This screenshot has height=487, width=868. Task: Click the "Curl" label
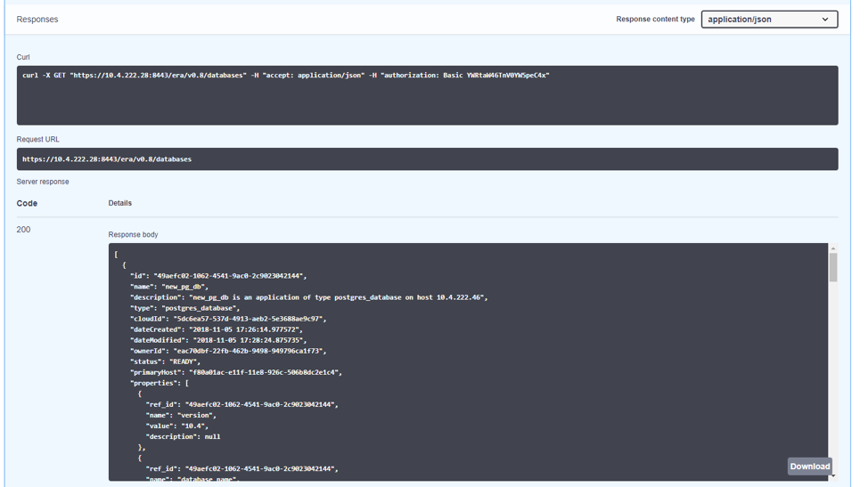click(x=23, y=57)
